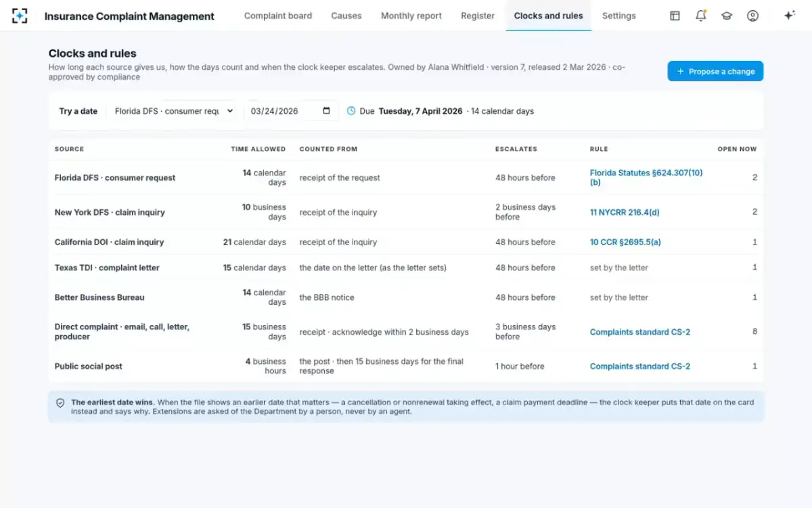Click the Clocks and rules page heading
Image resolution: width=812 pixels, height=508 pixels.
coord(92,54)
